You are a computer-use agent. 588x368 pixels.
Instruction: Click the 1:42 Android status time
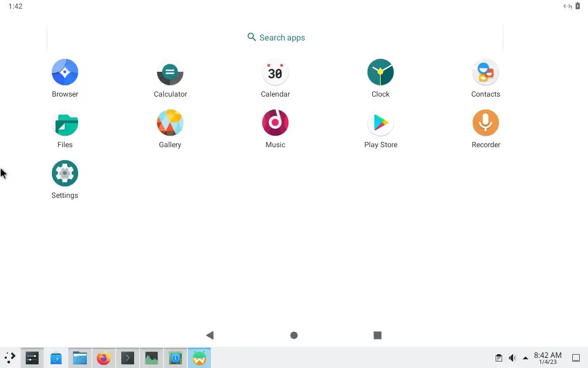[x=16, y=6]
